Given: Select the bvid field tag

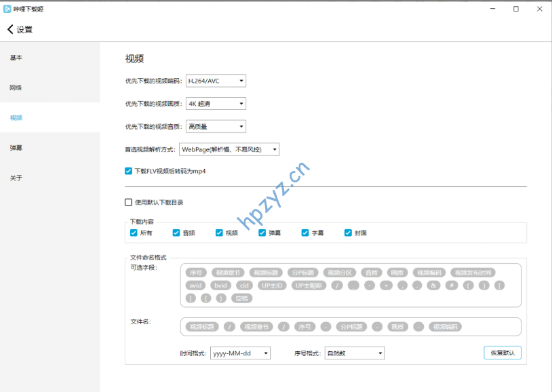Looking at the screenshot, I should pyautogui.click(x=220, y=286).
